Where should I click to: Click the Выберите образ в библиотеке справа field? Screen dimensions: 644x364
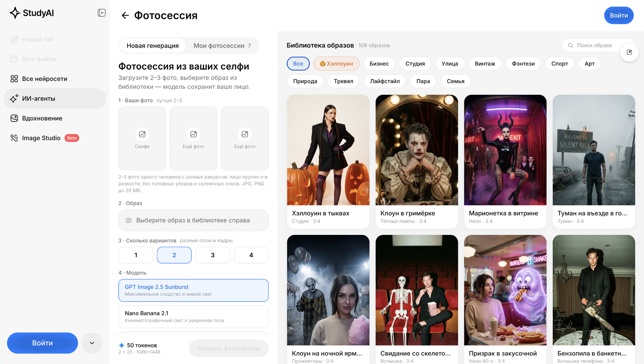(193, 220)
